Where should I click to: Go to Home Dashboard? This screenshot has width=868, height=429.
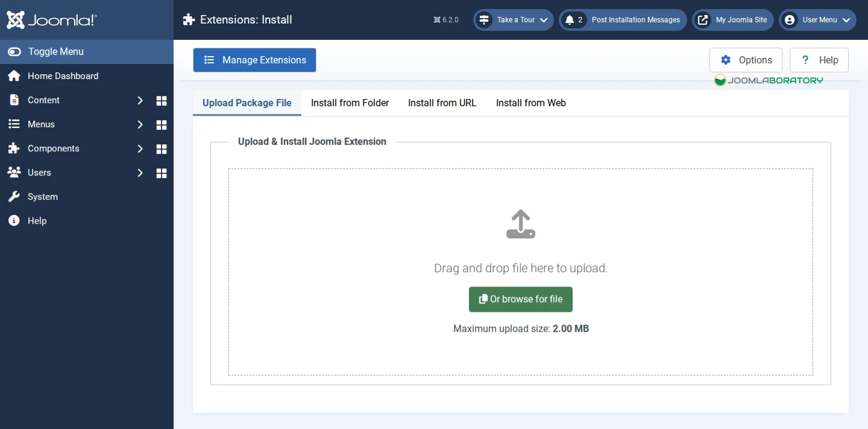(87, 76)
